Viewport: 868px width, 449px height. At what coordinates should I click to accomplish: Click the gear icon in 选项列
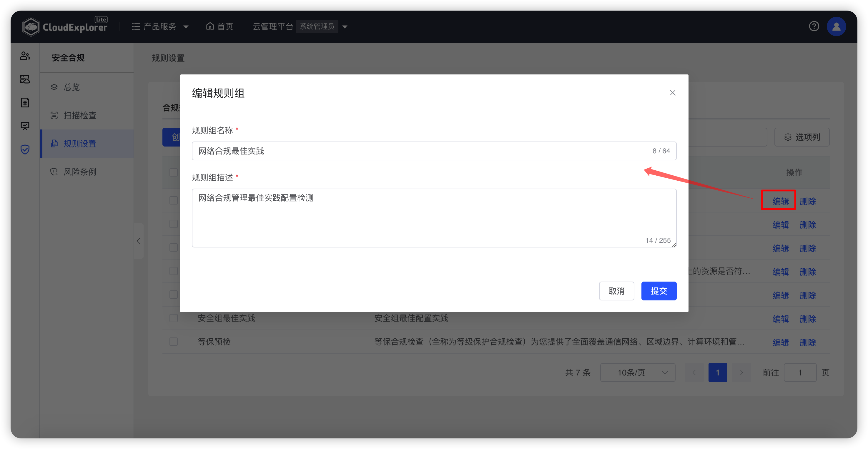point(787,137)
